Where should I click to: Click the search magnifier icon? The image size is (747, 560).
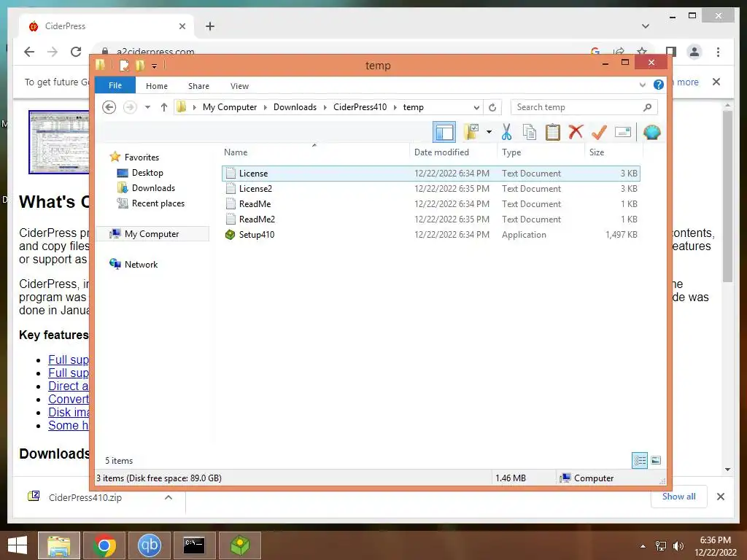click(647, 107)
